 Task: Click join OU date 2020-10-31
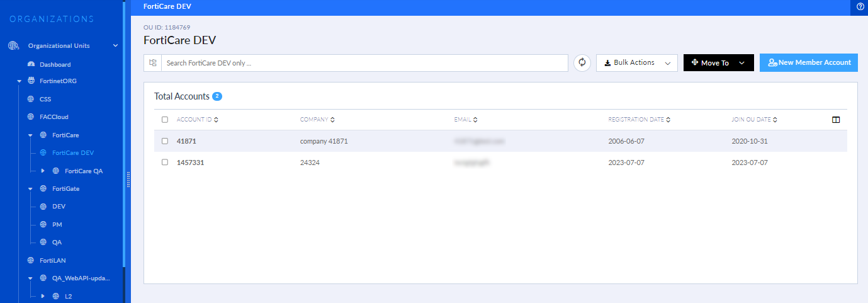coord(750,141)
